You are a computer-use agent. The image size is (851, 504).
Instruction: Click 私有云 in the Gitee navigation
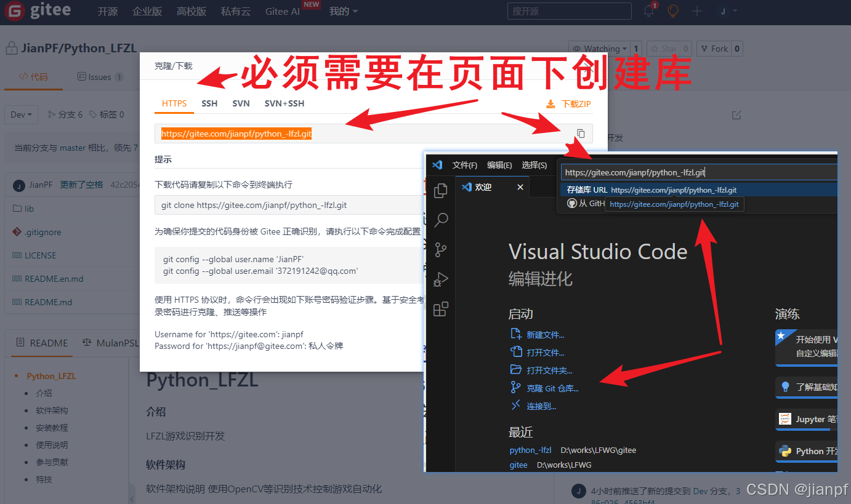(x=236, y=11)
